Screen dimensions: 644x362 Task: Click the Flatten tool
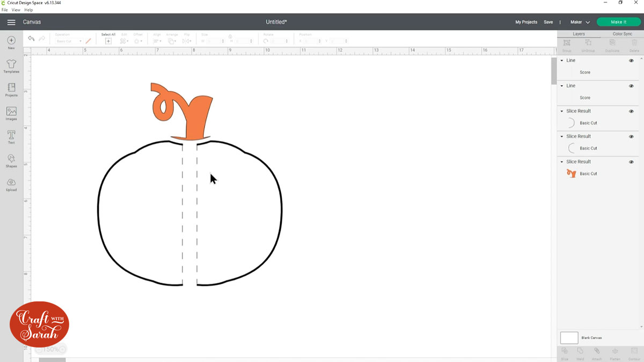[615, 353]
